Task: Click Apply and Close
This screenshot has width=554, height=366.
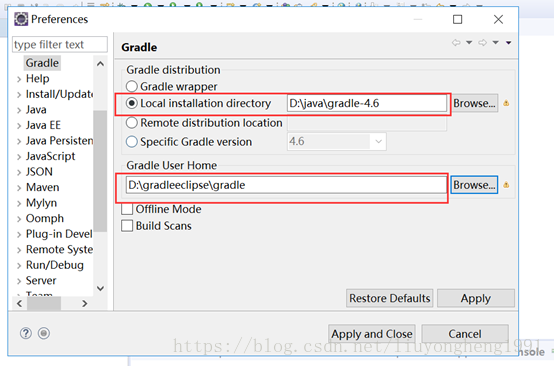Action: pyautogui.click(x=372, y=334)
